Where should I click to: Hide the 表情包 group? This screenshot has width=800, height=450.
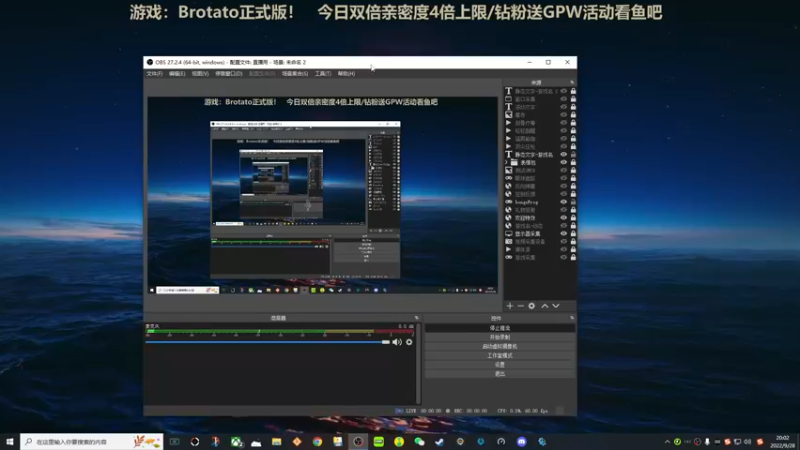pyautogui.click(x=564, y=162)
